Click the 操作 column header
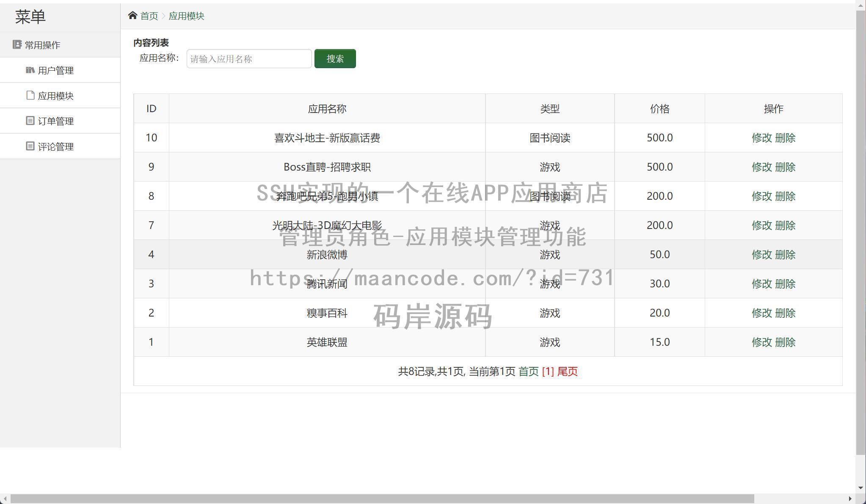Viewport: 866px width, 504px height. point(773,109)
